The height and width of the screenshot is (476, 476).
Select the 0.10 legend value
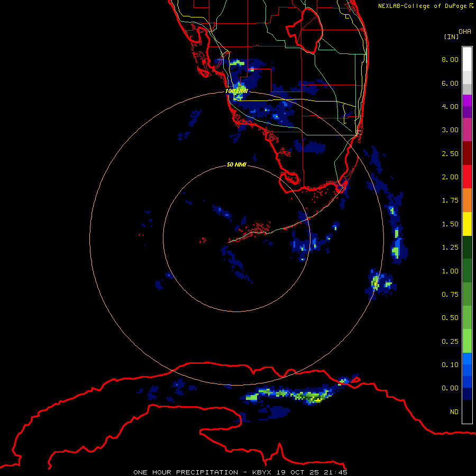click(450, 365)
